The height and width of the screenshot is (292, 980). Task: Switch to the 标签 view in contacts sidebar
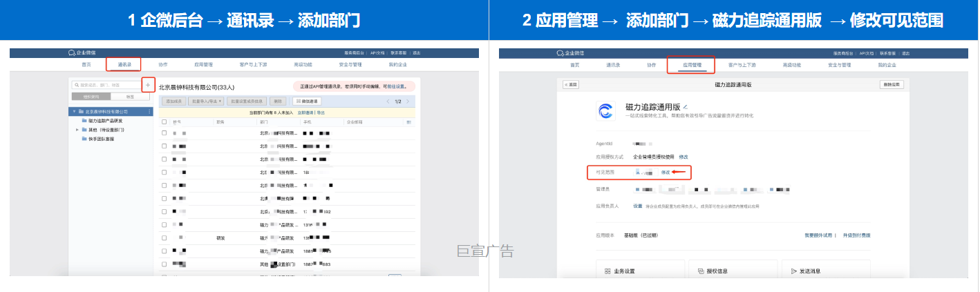[x=130, y=97]
